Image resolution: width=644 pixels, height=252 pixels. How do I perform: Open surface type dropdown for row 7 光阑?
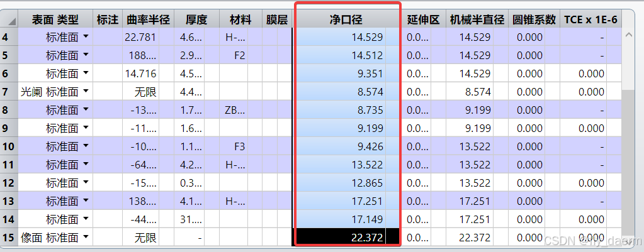pos(86,91)
